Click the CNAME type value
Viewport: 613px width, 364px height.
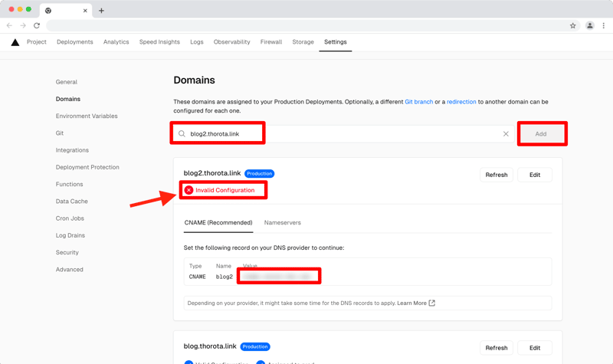[x=198, y=277]
